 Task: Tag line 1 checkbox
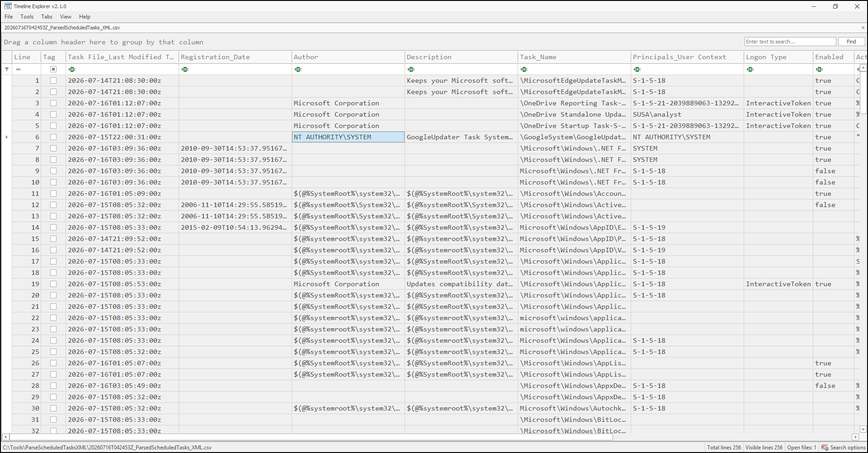pyautogui.click(x=53, y=80)
